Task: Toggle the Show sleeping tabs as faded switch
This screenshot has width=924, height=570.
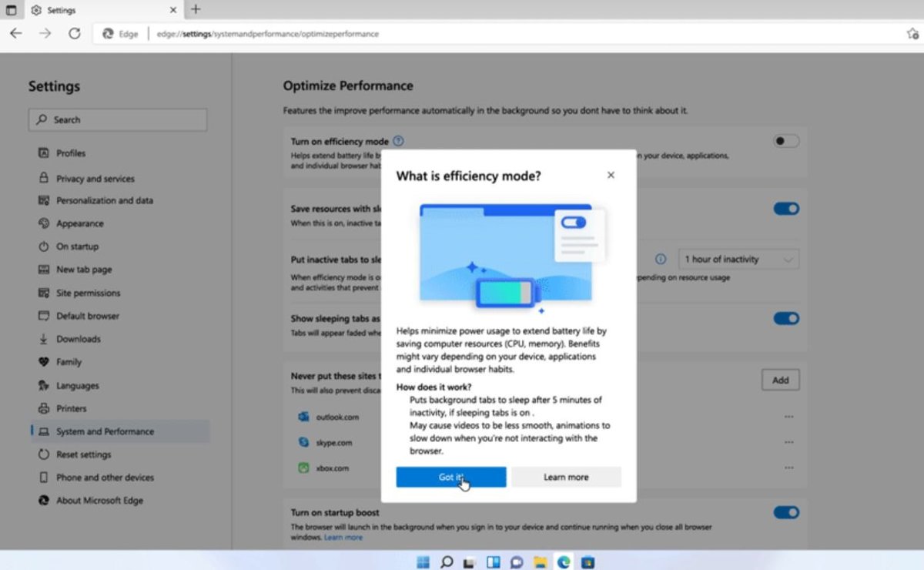Action: pyautogui.click(x=786, y=318)
